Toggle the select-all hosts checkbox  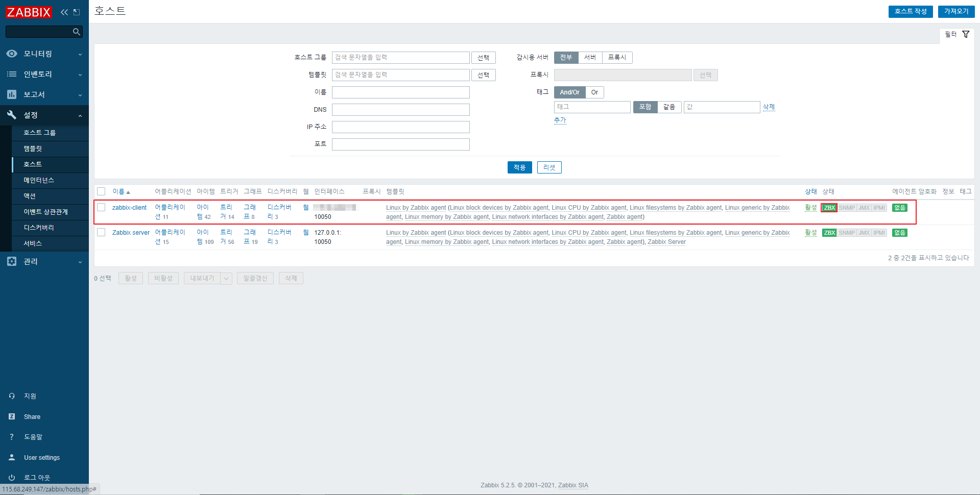(101, 191)
